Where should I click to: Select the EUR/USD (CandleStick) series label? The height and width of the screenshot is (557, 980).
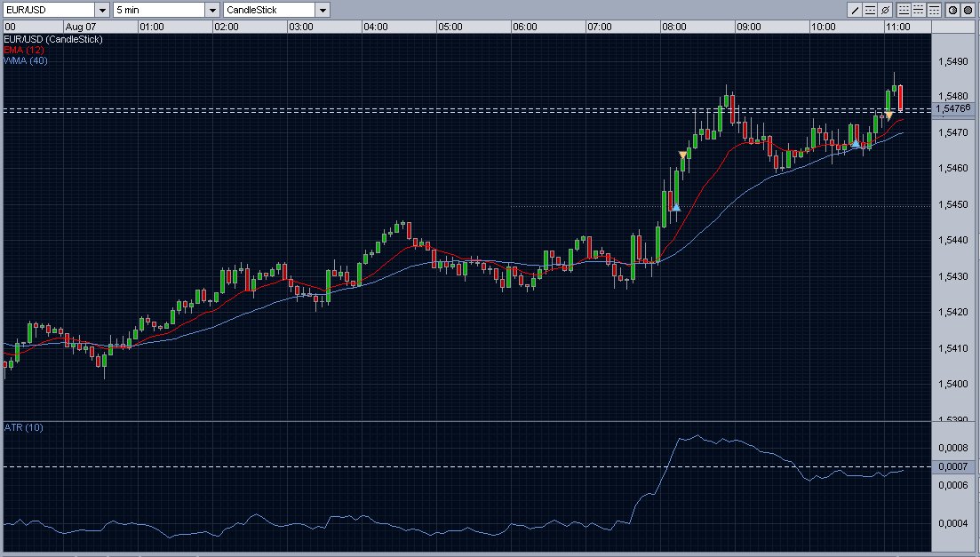[x=53, y=40]
